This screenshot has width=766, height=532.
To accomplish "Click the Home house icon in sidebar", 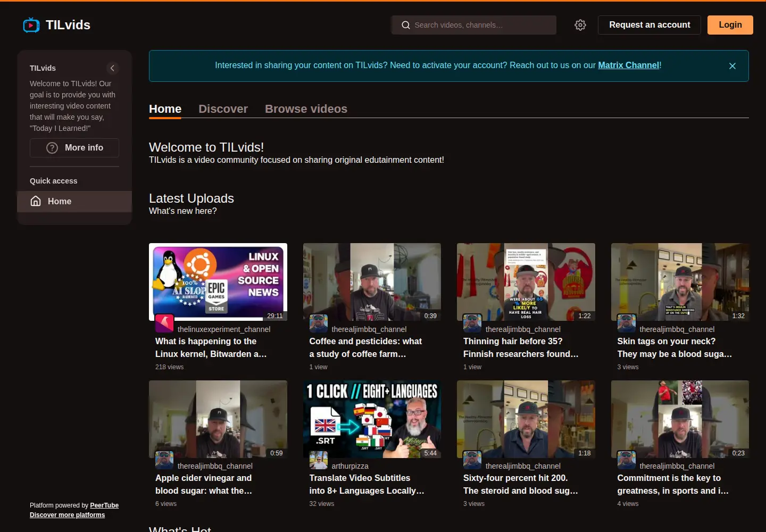I will coord(36,201).
